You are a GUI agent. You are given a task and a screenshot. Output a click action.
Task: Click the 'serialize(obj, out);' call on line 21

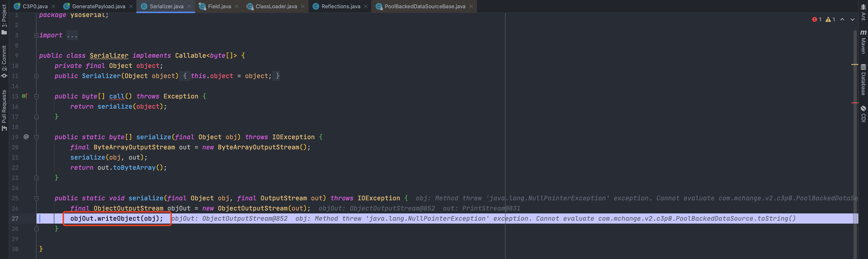[x=108, y=157]
